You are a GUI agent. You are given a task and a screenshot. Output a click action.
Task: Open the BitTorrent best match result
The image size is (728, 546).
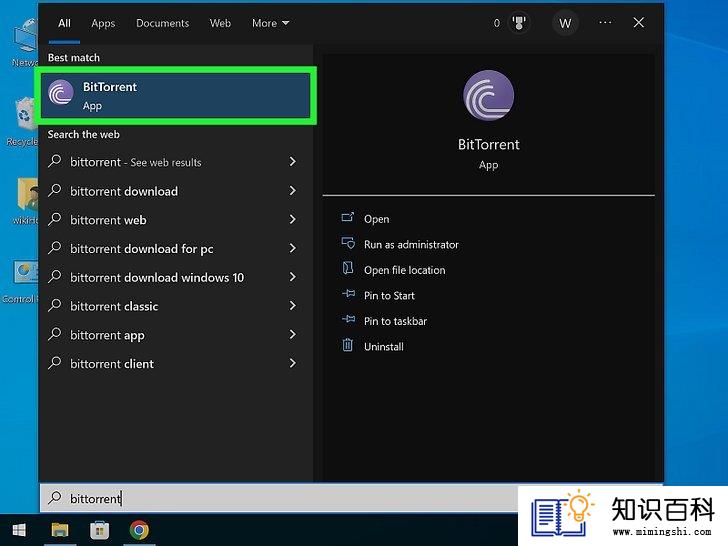tap(176, 96)
